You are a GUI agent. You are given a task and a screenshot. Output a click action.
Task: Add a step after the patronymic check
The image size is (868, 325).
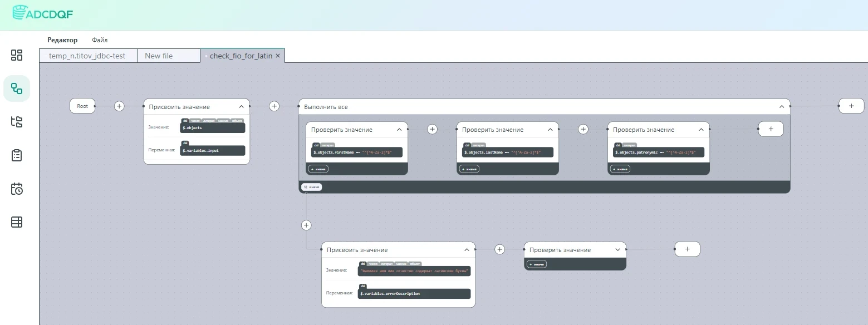(x=771, y=129)
